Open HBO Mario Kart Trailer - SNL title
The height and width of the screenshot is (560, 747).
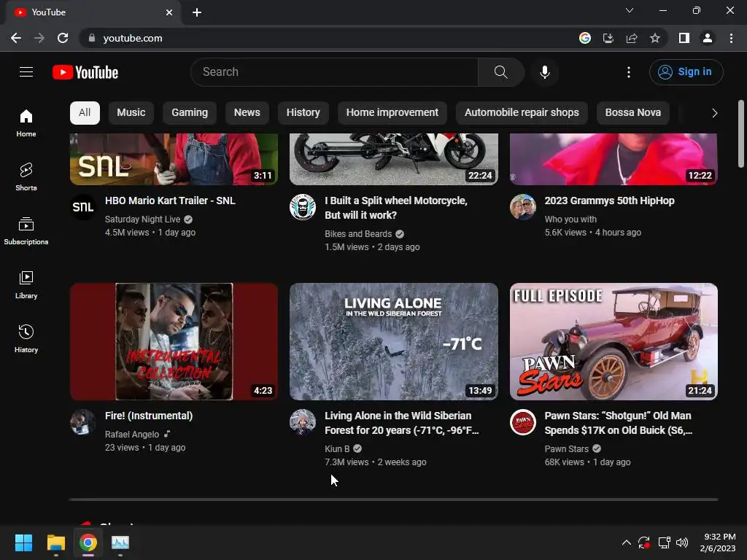pos(170,201)
